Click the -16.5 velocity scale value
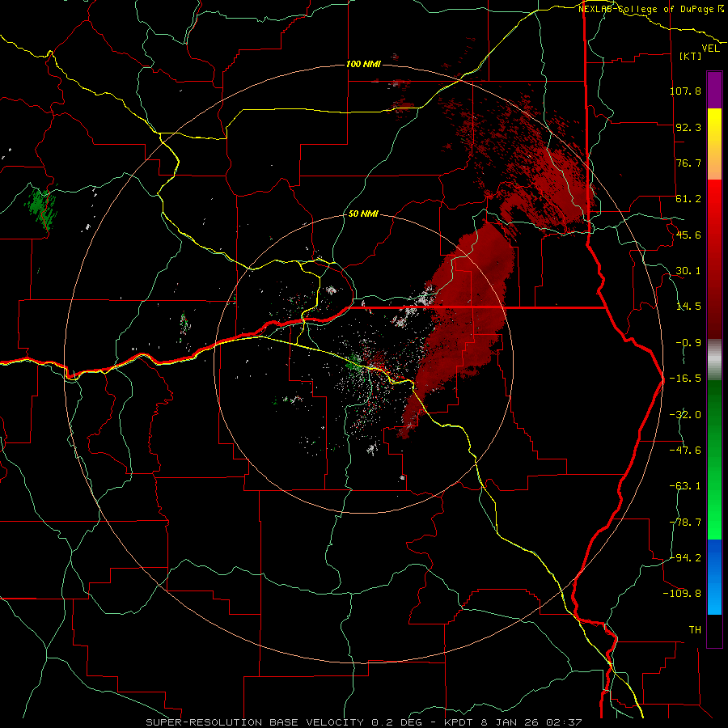The image size is (728, 728). tap(685, 379)
